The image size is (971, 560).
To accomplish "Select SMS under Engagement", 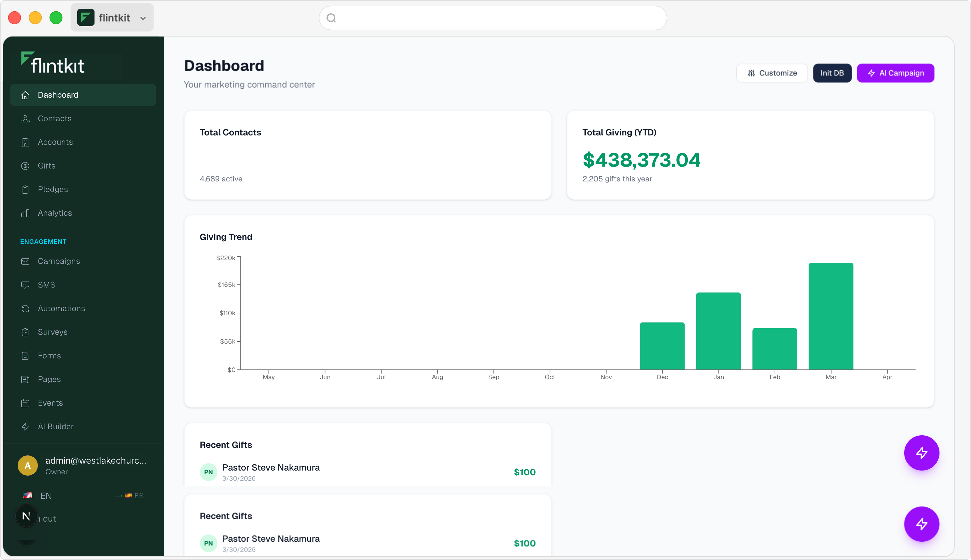I will tap(83, 285).
